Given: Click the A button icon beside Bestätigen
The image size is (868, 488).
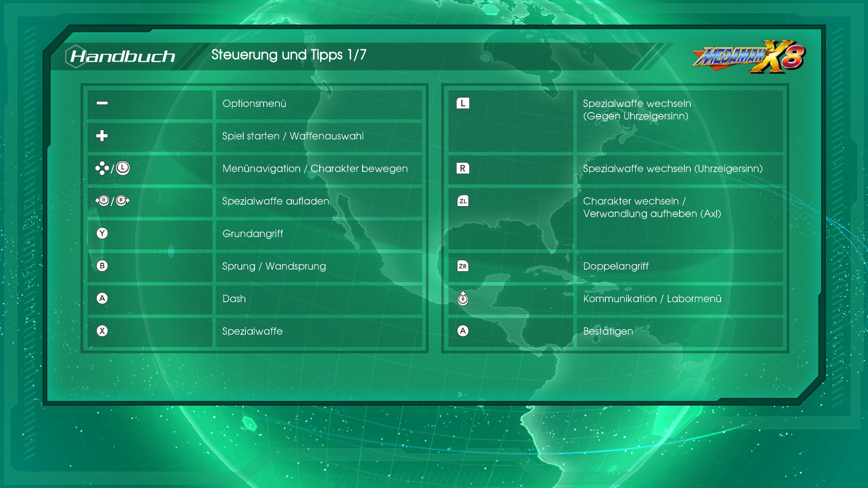Looking at the screenshot, I should (x=462, y=331).
